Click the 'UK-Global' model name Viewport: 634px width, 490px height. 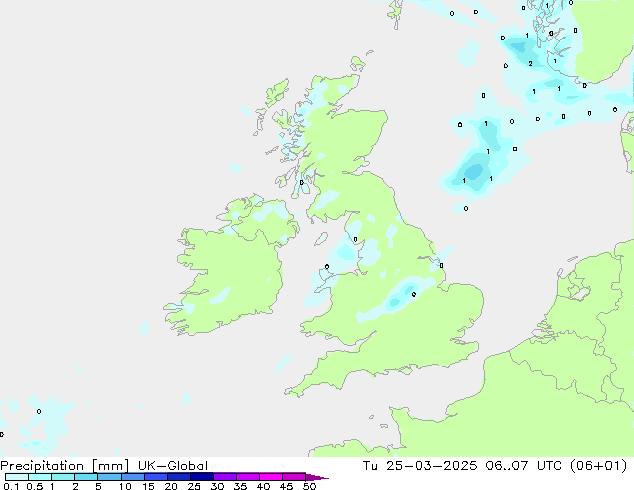click(173, 466)
